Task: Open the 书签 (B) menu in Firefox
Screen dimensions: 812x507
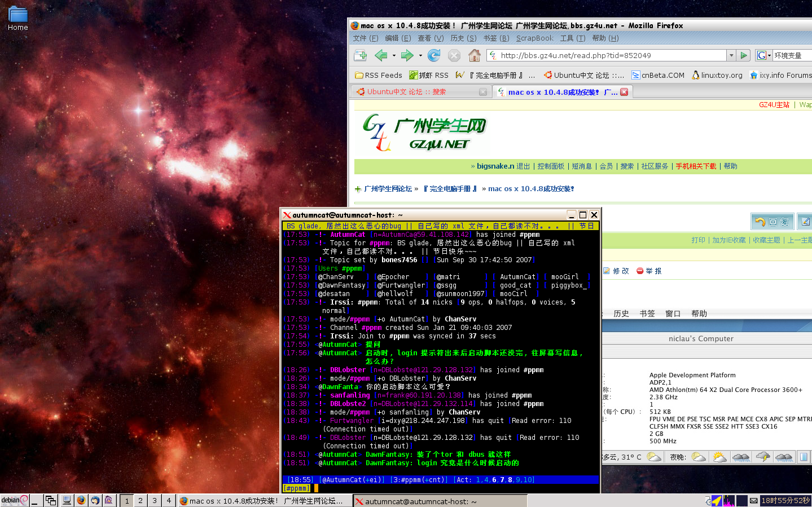Action: click(x=496, y=38)
